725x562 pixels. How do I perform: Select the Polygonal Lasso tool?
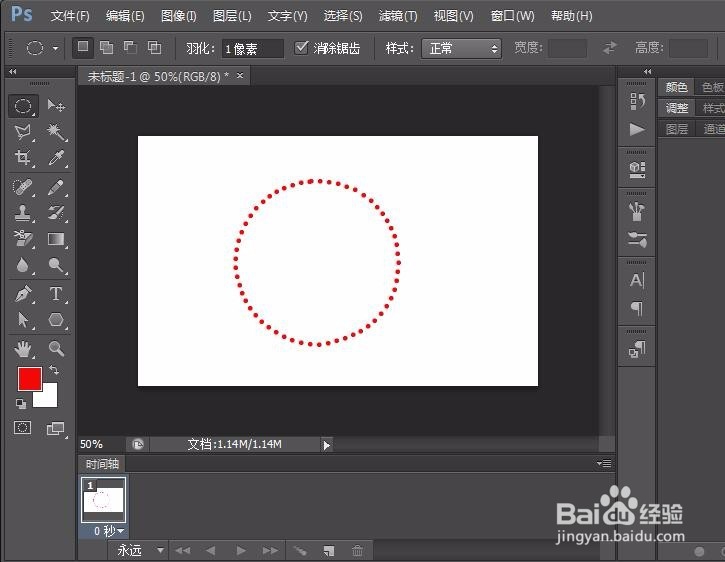[23, 132]
